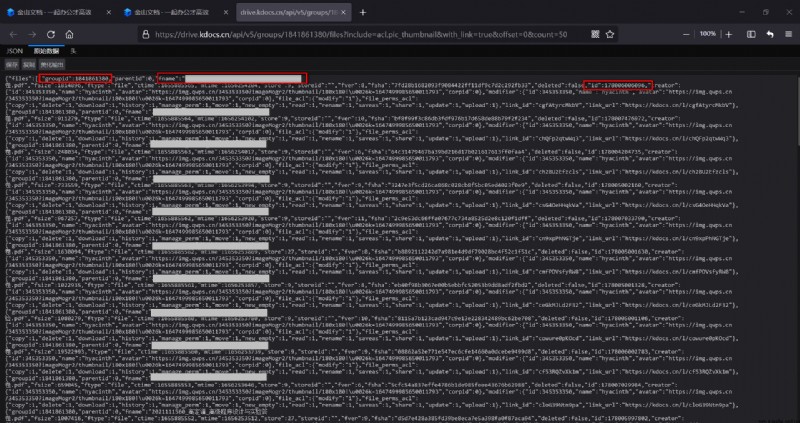Switch to the second 金山文档 tab
The width and height of the screenshot is (800, 423).
(x=175, y=12)
